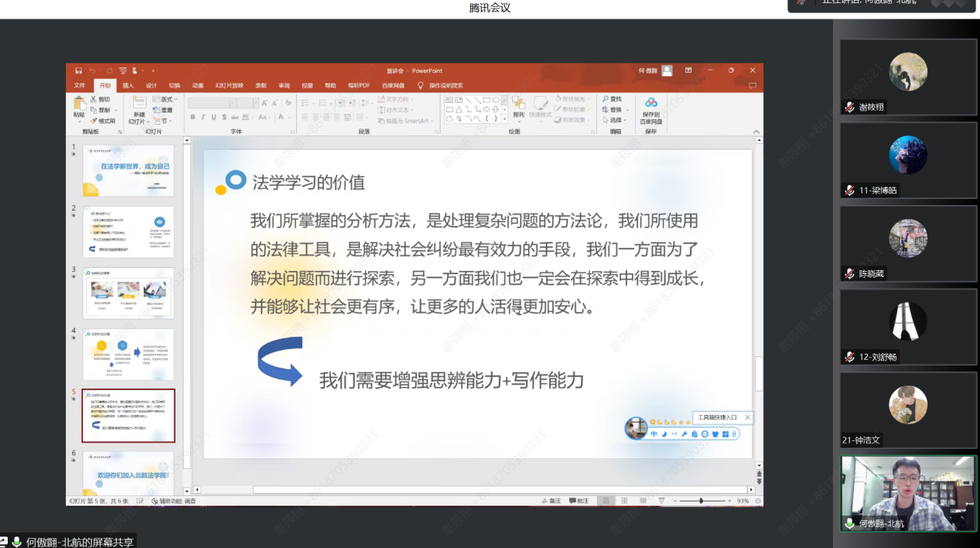Toggle Underline formatting in the font group
This screenshot has height=548, width=980.
[213, 117]
